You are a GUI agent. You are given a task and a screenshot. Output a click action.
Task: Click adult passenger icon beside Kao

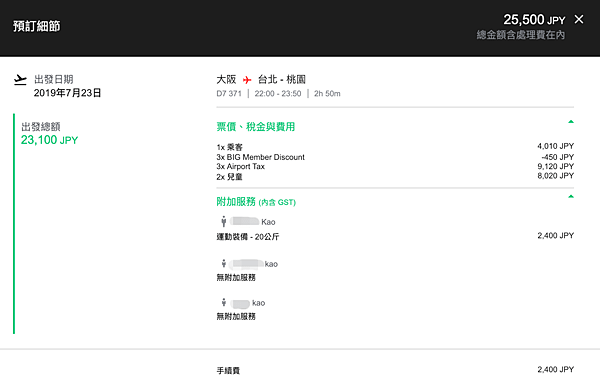coord(224,221)
